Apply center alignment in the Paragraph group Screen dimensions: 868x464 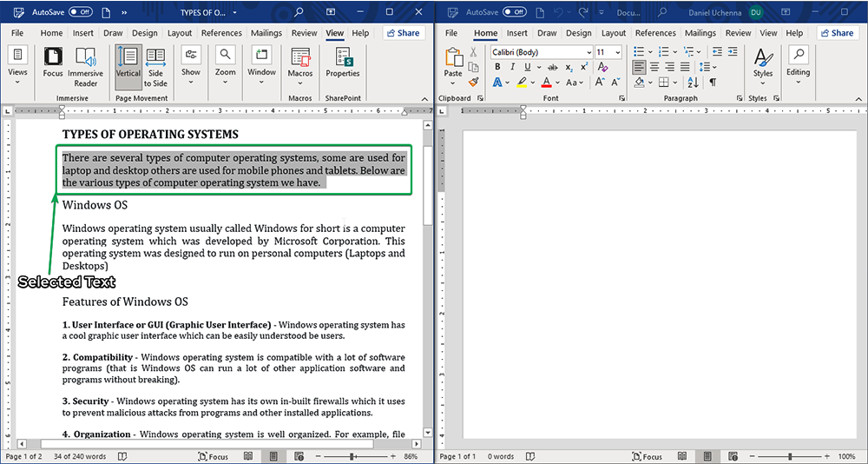653,67
